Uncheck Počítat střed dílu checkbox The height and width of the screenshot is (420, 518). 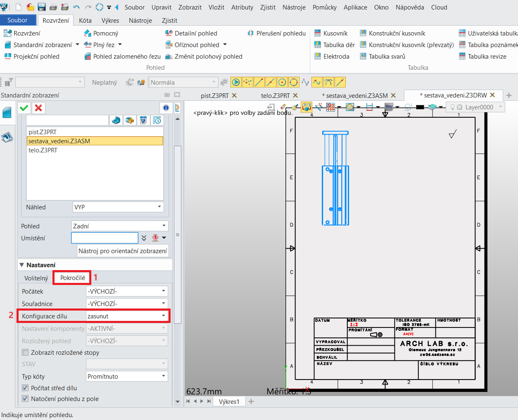[x=26, y=388]
